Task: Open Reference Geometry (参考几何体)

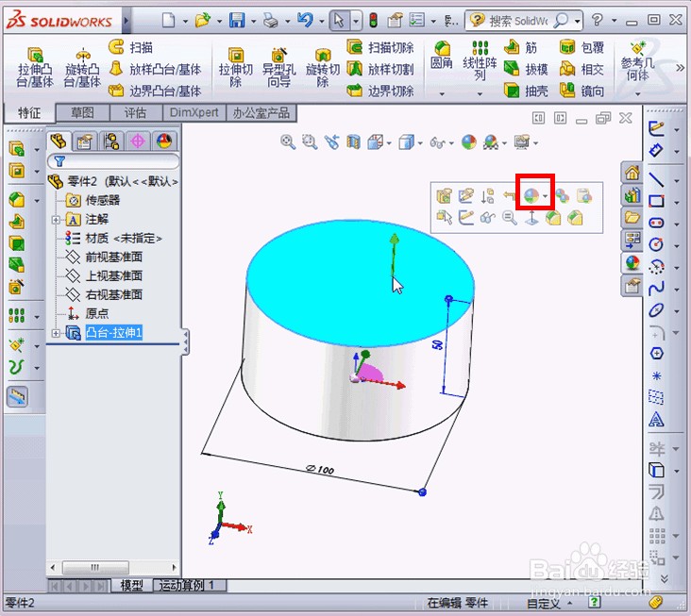Action: tap(638, 61)
